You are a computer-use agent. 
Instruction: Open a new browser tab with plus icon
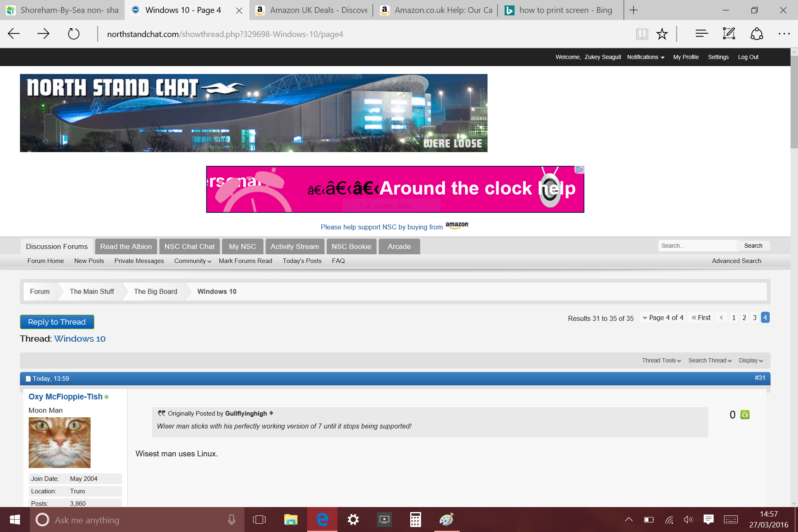tap(633, 10)
